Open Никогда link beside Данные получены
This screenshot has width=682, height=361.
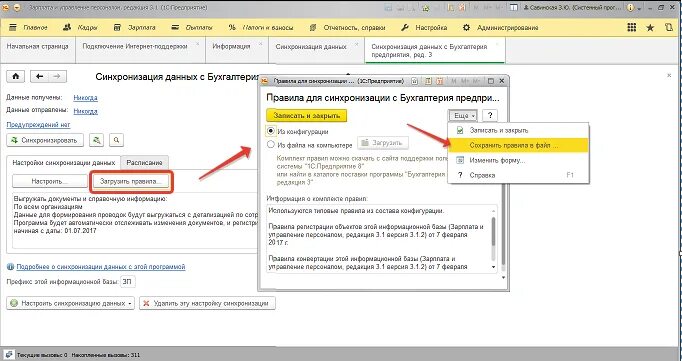tap(85, 98)
